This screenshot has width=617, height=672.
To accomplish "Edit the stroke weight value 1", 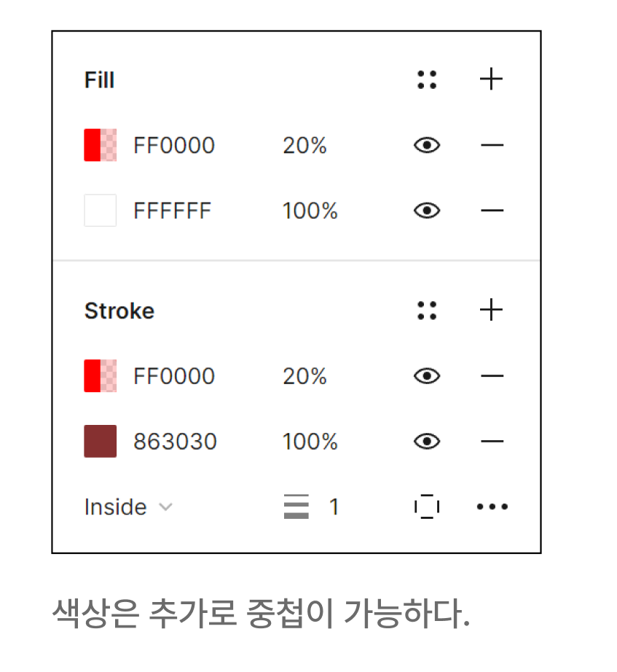I will tap(334, 507).
